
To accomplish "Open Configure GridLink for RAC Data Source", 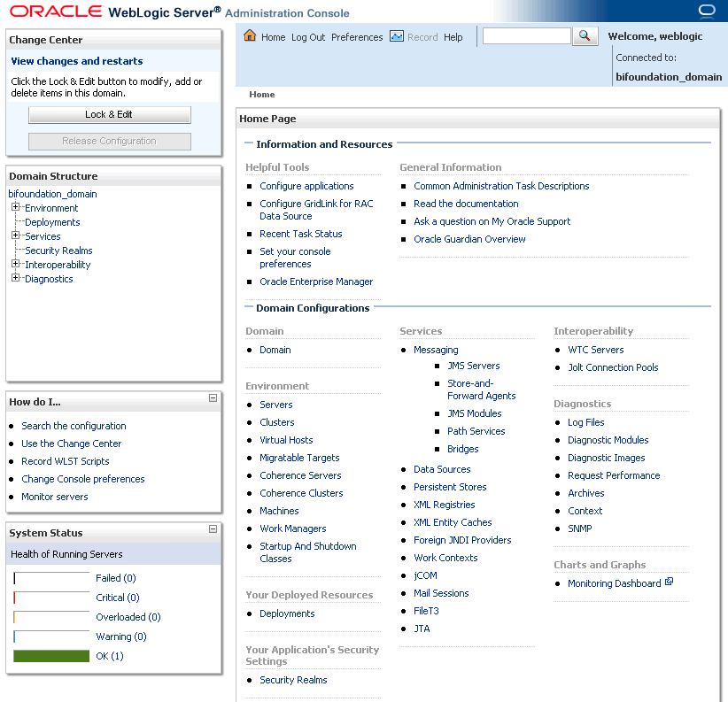I will click(317, 210).
